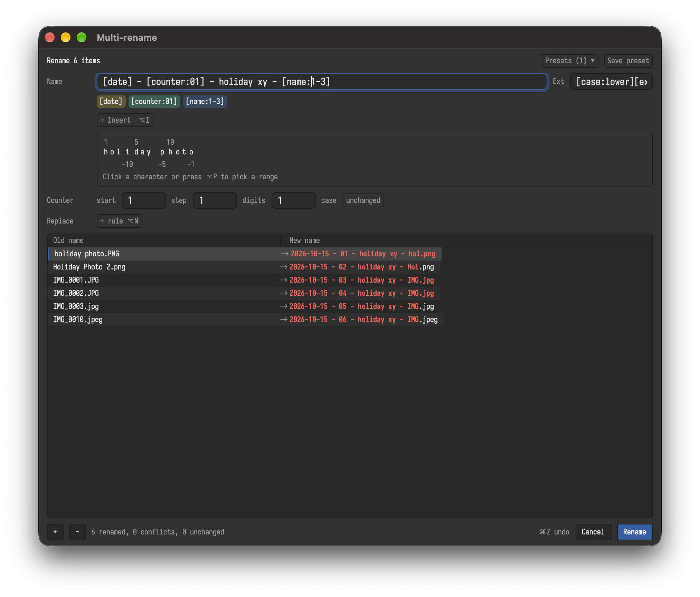Click the arrow icon in the holiday photo.PNG row
This screenshot has height=597, width=700.
285,254
